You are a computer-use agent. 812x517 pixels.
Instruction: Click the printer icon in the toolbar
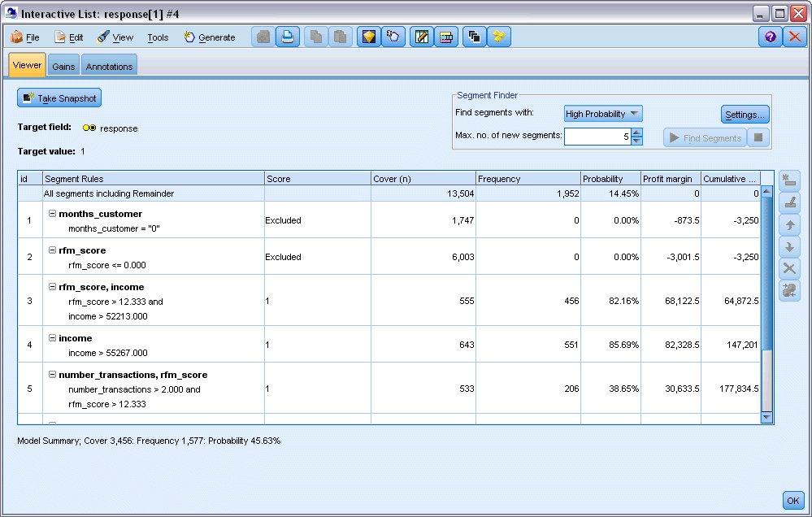288,37
